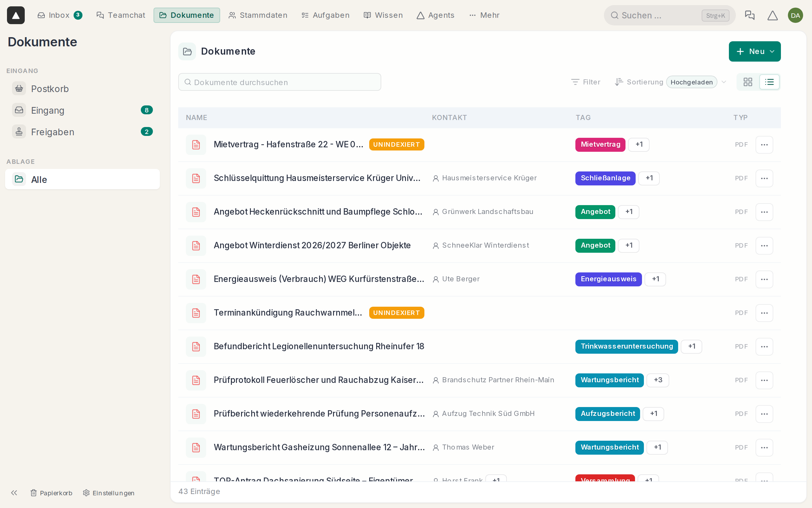Screen dimensions: 812x508
Task: Open more options for Terminankündigung Rauchwarnmelder row
Action: coord(764,313)
